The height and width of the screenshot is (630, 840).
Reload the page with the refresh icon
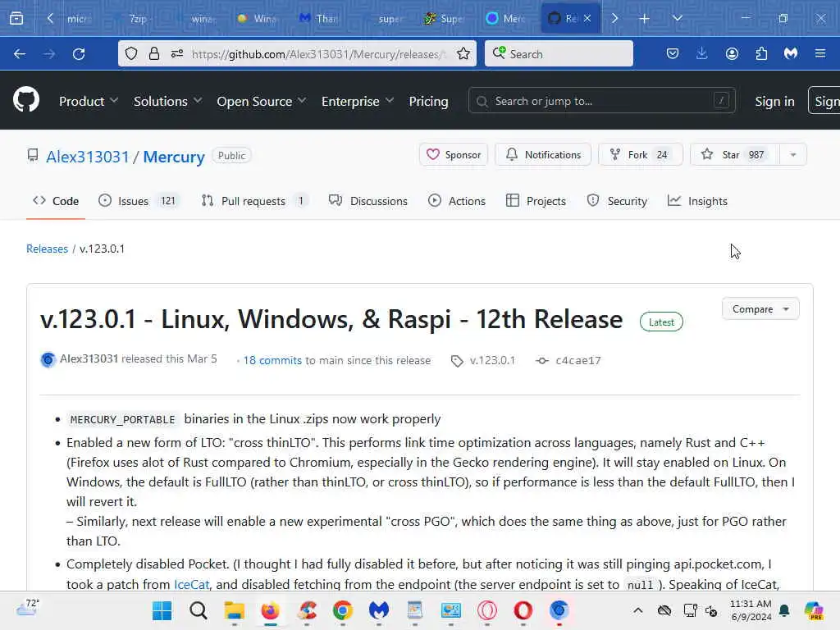[79, 54]
